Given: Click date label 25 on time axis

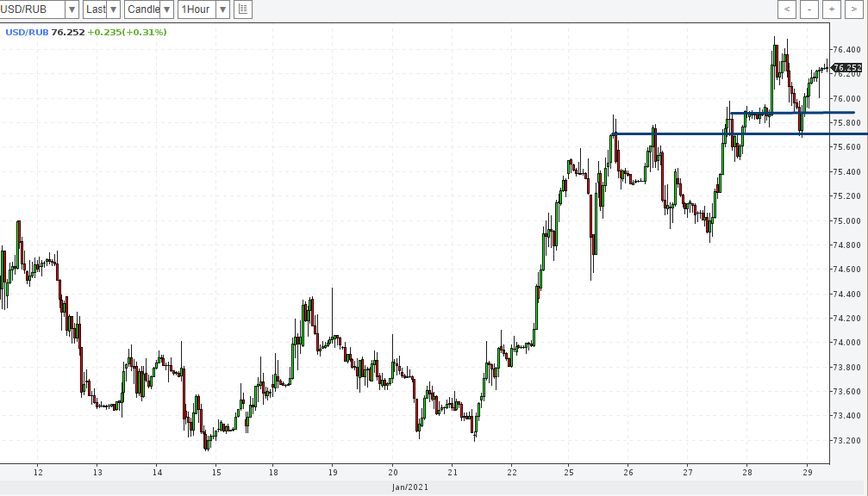Looking at the screenshot, I should [x=569, y=472].
